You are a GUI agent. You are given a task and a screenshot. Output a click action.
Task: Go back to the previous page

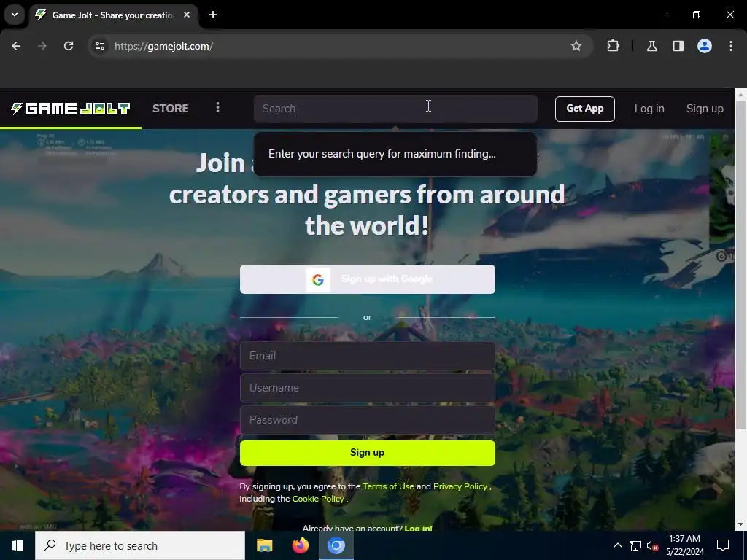point(16,46)
